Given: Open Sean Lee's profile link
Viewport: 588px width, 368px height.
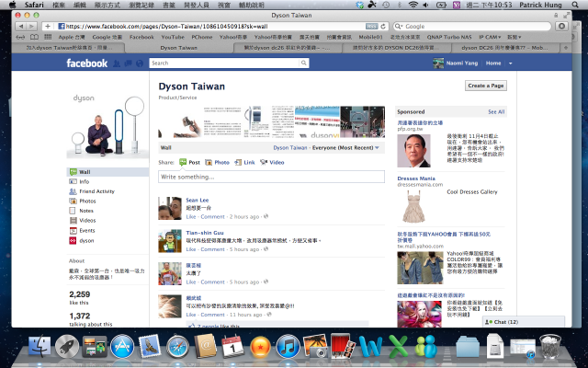Looking at the screenshot, I should 198,201.
